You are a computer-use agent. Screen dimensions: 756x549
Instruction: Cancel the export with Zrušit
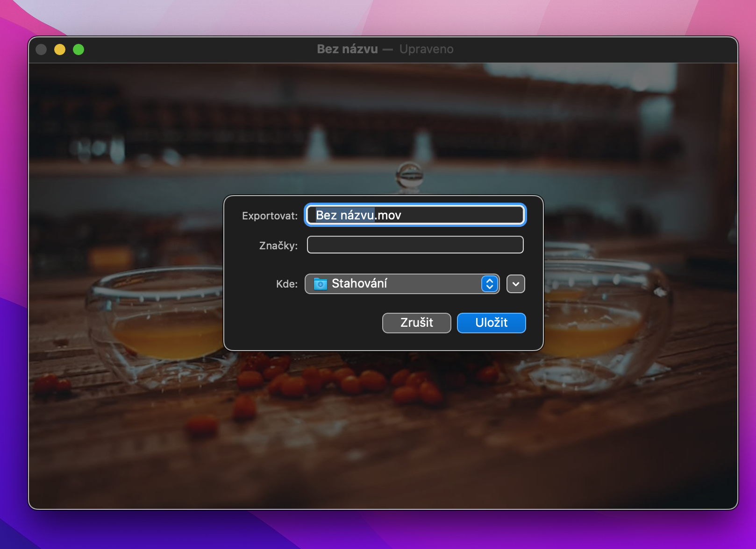point(416,323)
